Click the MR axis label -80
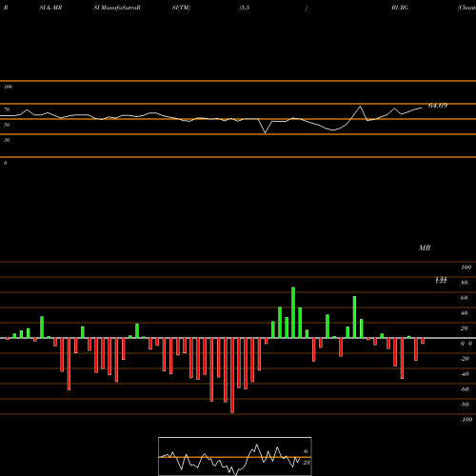The width and height of the screenshot is (476, 476). point(465,405)
